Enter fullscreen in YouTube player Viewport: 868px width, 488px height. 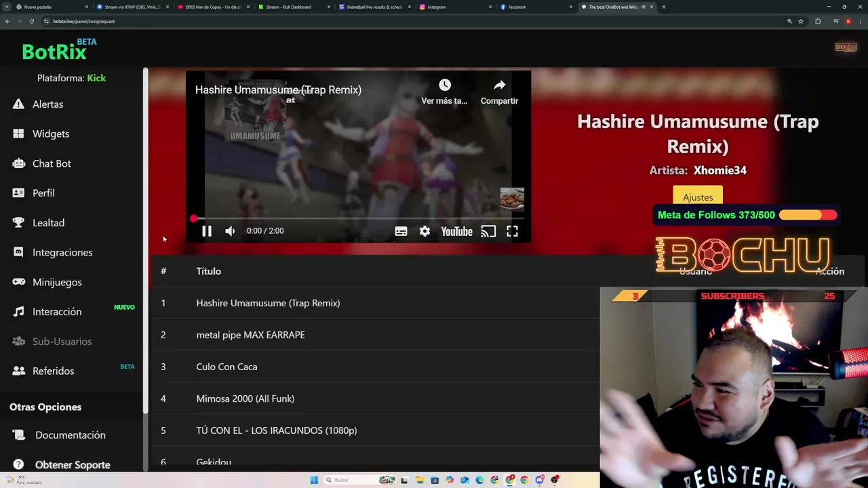click(512, 231)
